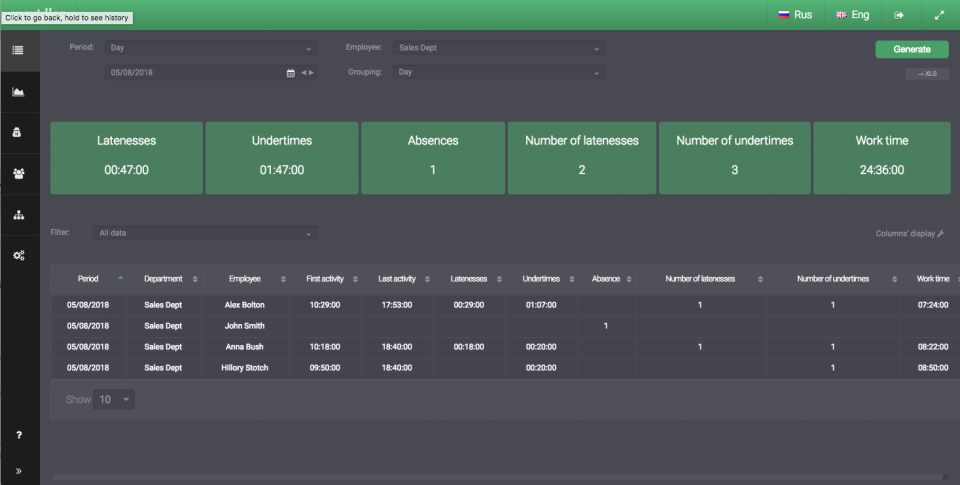Screen dimensions: 960x485
Task: Open the Grouping dropdown
Action: point(499,72)
